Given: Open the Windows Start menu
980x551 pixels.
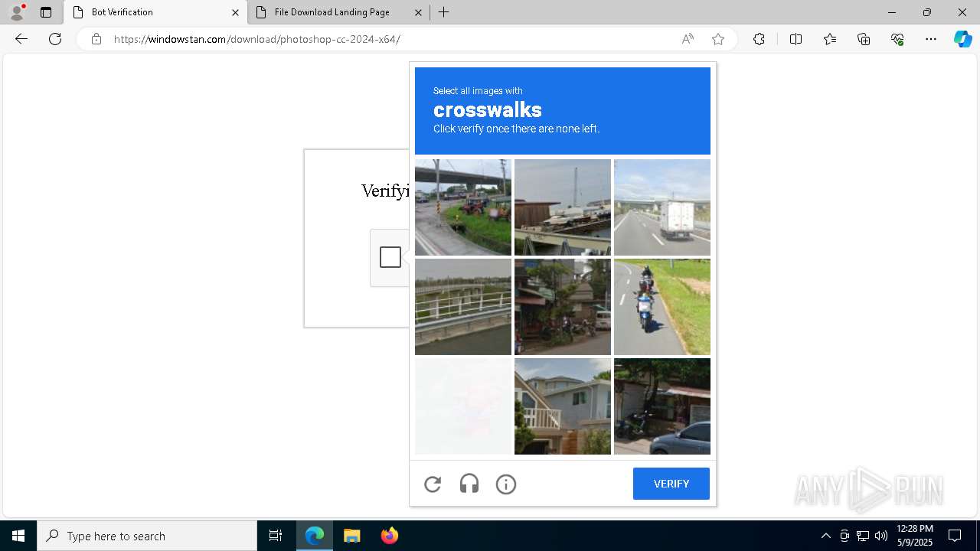Looking at the screenshot, I should [18, 536].
